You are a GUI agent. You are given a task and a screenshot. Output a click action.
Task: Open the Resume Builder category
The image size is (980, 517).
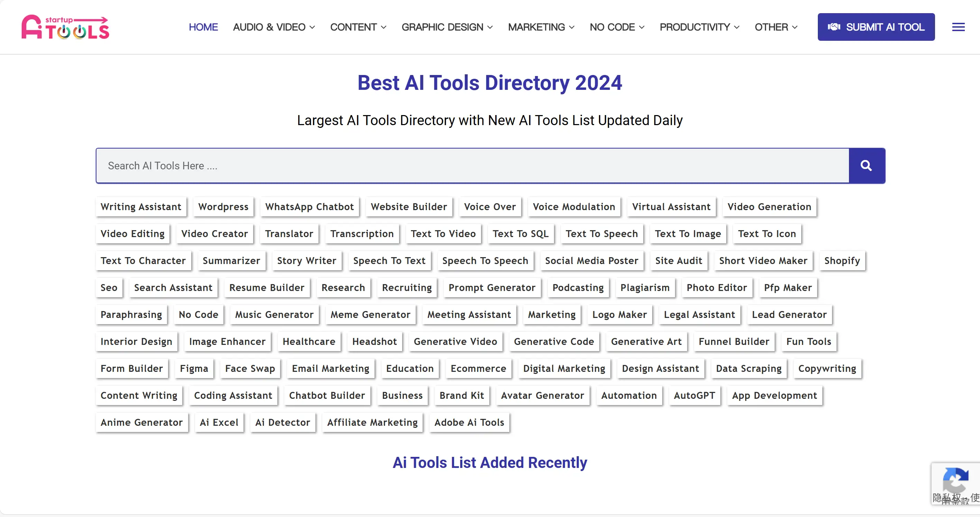[x=267, y=288]
